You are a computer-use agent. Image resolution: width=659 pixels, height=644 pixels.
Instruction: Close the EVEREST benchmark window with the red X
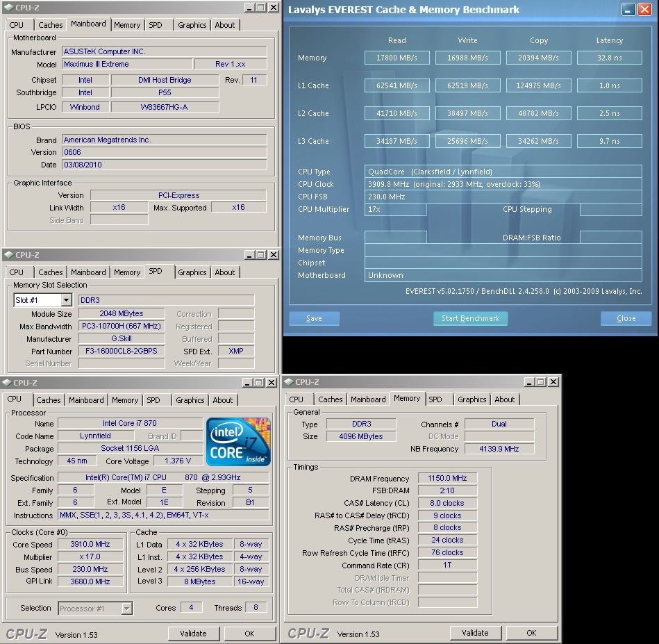click(x=644, y=10)
